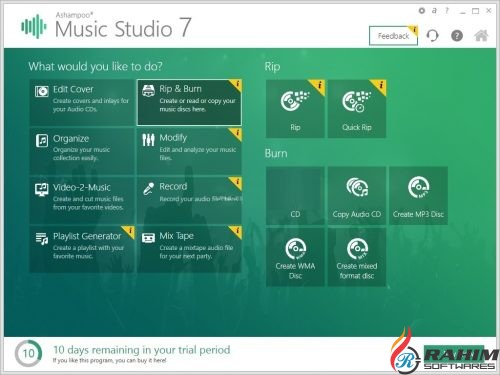This screenshot has width=500, height=375.
Task: Click the Organize music note icon
Action: pyautogui.click(x=42, y=141)
